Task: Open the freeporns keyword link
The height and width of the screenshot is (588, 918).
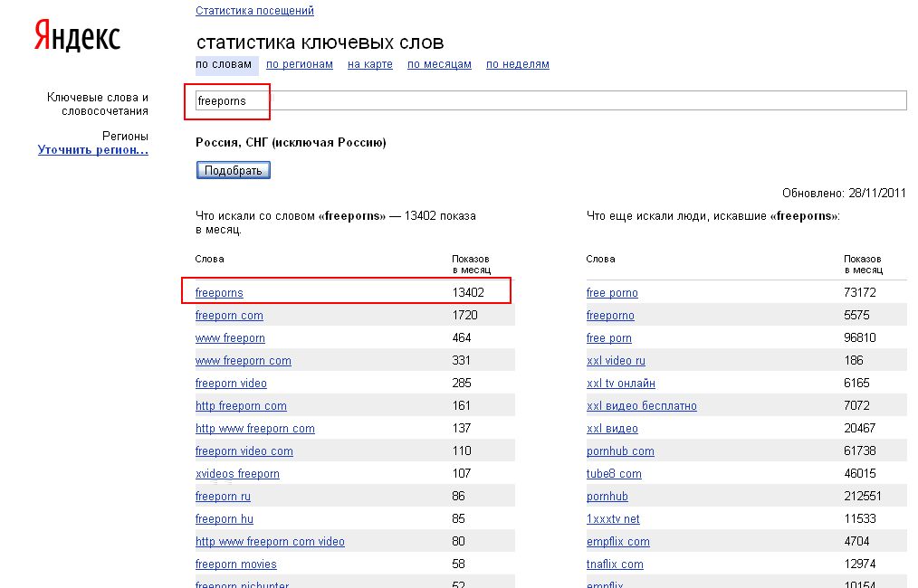Action: pos(219,292)
